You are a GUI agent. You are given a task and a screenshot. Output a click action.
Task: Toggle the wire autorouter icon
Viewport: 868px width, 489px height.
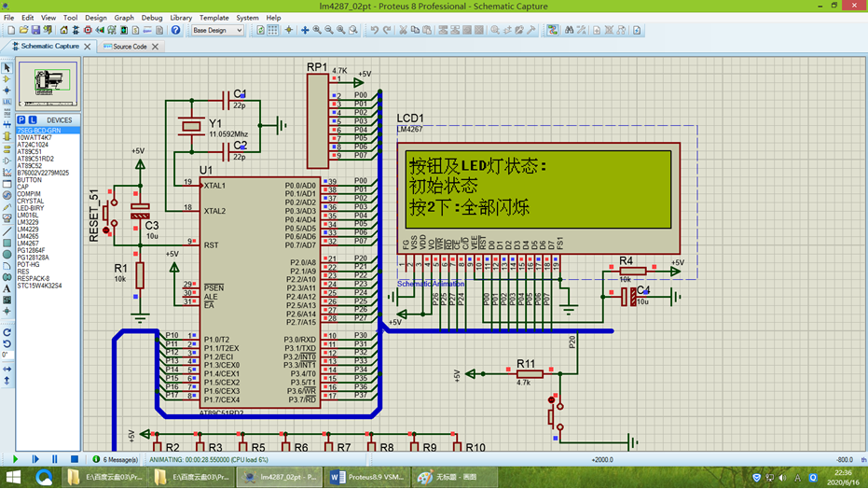[553, 30]
